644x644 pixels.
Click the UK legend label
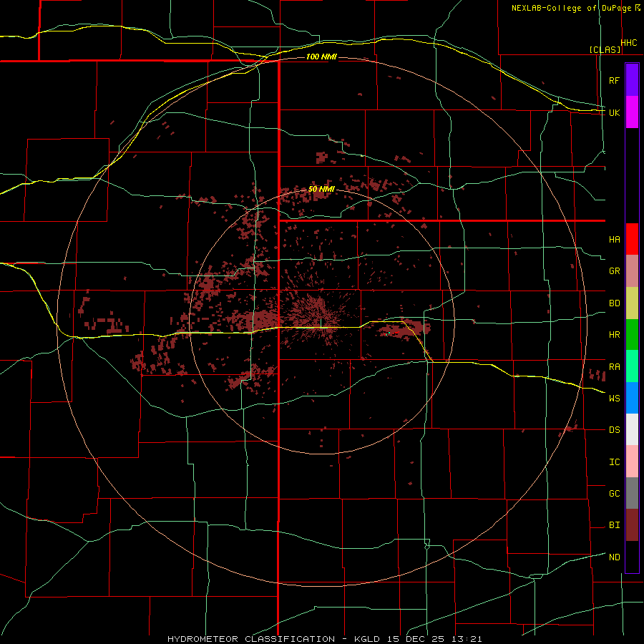[x=614, y=112]
